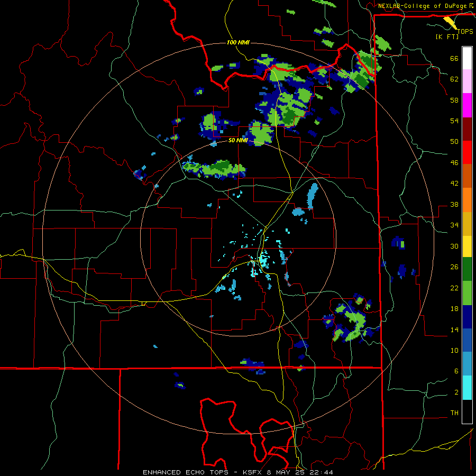The height and width of the screenshot is (476, 476).
Task: Click the magenta legend swatch
Action: click(467, 105)
